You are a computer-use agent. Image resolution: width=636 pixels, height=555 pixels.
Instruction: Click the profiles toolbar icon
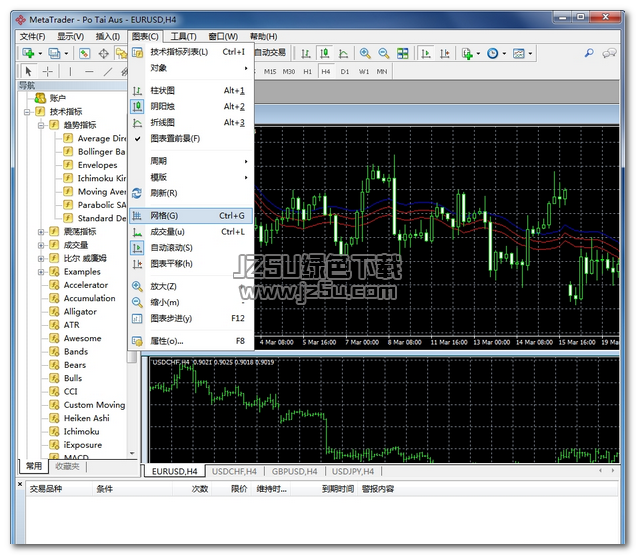click(54, 53)
